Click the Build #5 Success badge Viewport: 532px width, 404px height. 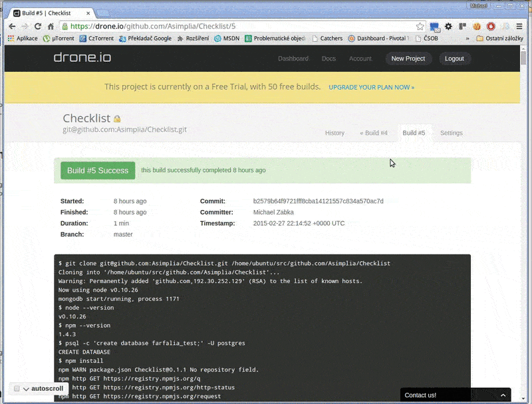point(98,171)
